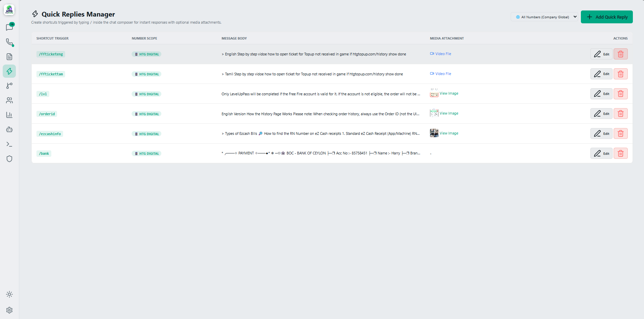
Task: Edit the /ffticketkettam quick reply
Action: point(601,74)
